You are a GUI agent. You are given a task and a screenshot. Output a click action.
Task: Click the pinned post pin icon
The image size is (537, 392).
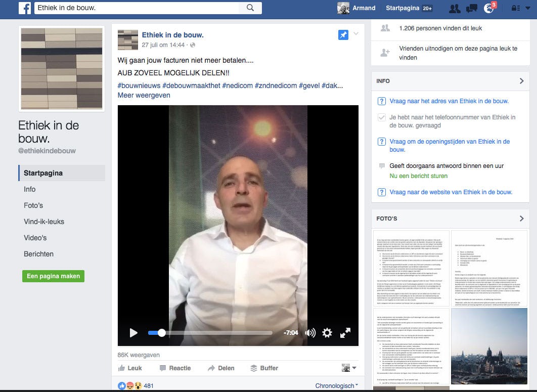(343, 35)
